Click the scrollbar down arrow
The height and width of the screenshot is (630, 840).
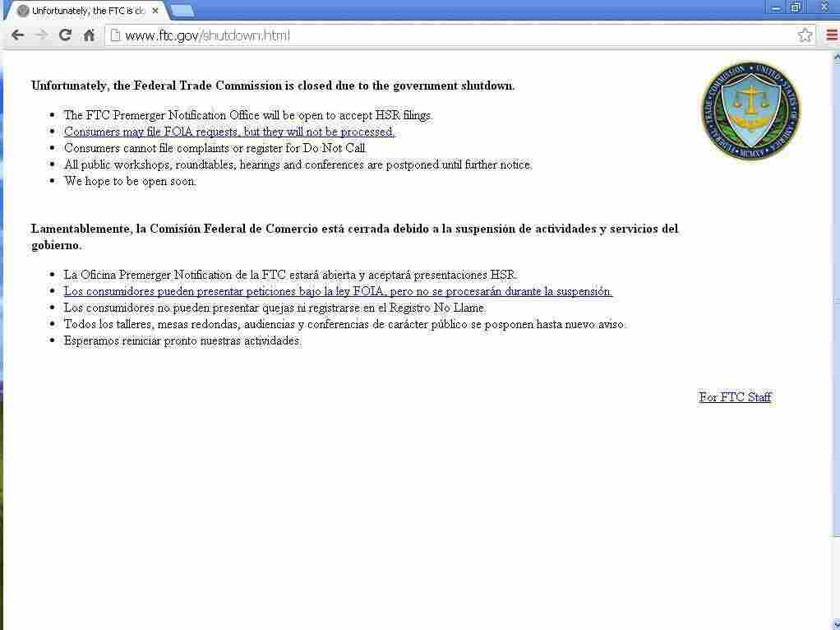point(836,624)
